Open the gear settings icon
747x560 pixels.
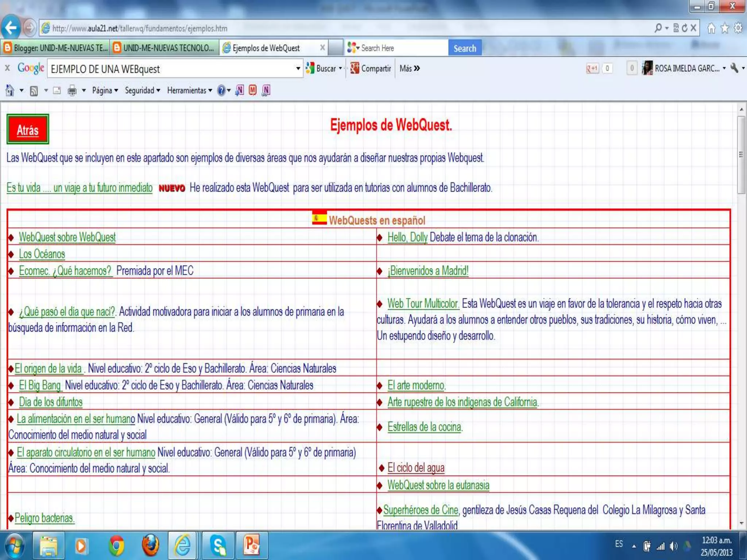pos(738,28)
